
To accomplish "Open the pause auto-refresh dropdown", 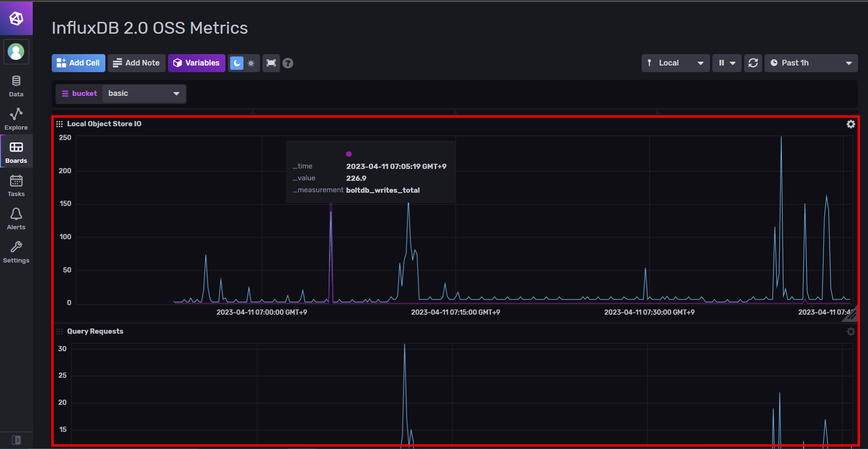I will pyautogui.click(x=727, y=63).
